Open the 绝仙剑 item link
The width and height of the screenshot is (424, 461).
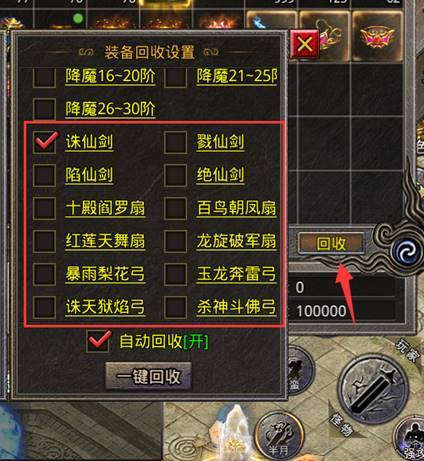point(220,175)
